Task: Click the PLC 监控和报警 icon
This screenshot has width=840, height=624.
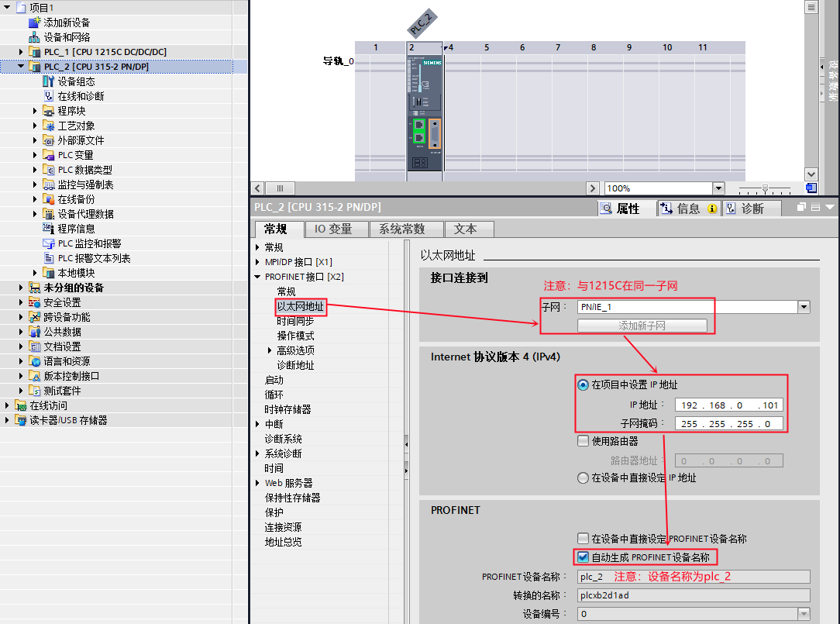Action: (49, 243)
